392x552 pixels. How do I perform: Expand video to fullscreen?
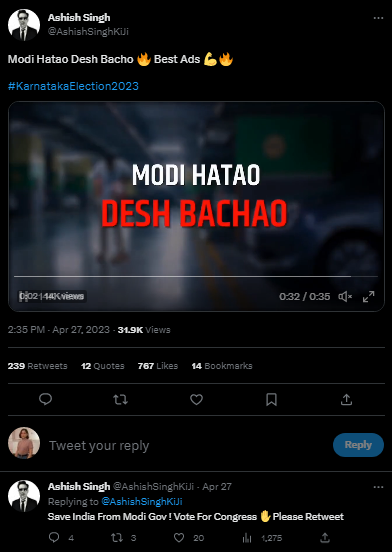coord(368,297)
